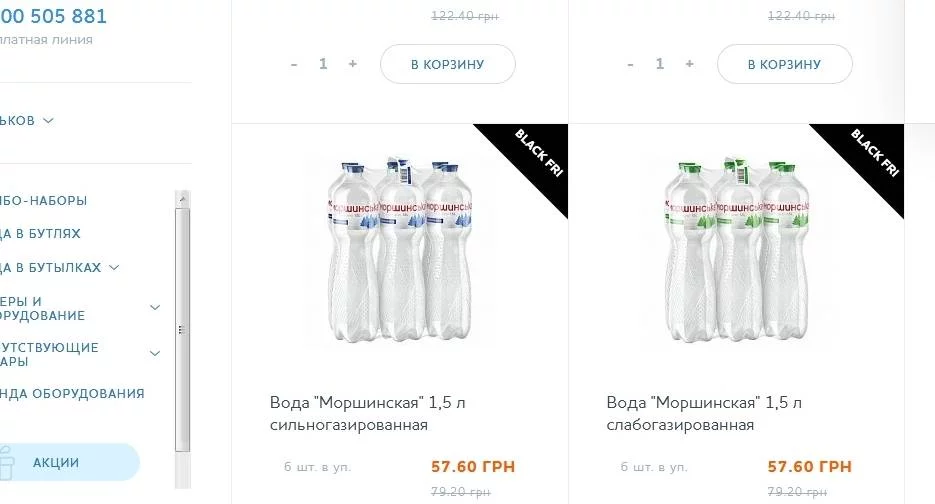Click plus on the right top product quantity

click(x=689, y=64)
